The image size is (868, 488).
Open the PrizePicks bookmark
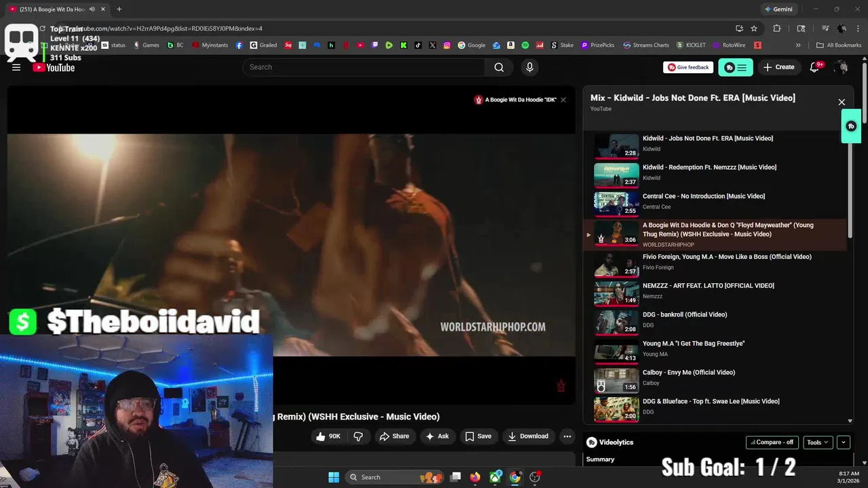click(x=597, y=45)
